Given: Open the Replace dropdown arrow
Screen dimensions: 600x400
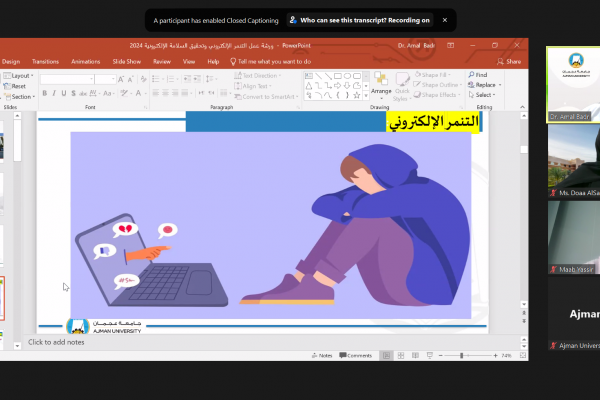Looking at the screenshot, I should pyautogui.click(x=500, y=85).
